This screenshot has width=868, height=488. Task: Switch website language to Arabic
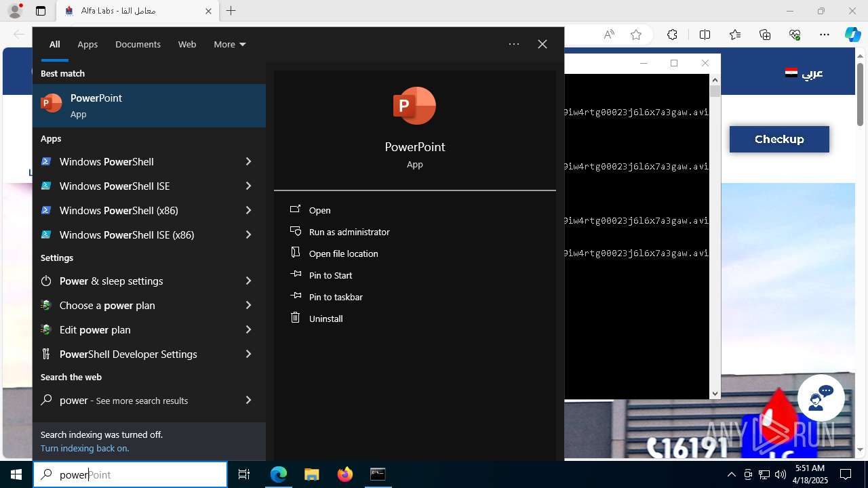[x=804, y=73]
